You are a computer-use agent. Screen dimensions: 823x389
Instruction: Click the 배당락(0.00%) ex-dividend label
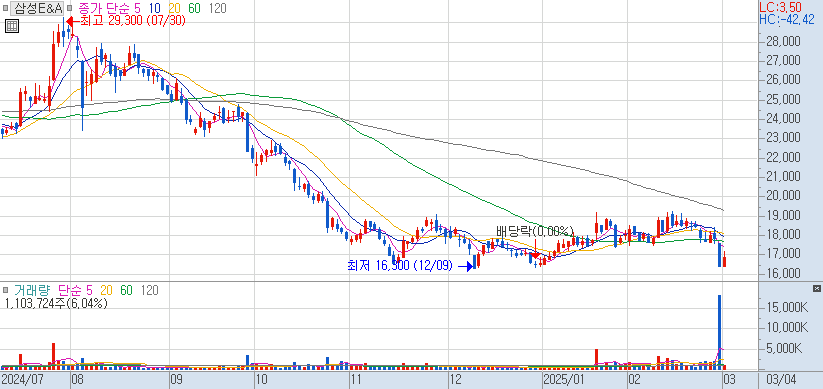(x=534, y=231)
